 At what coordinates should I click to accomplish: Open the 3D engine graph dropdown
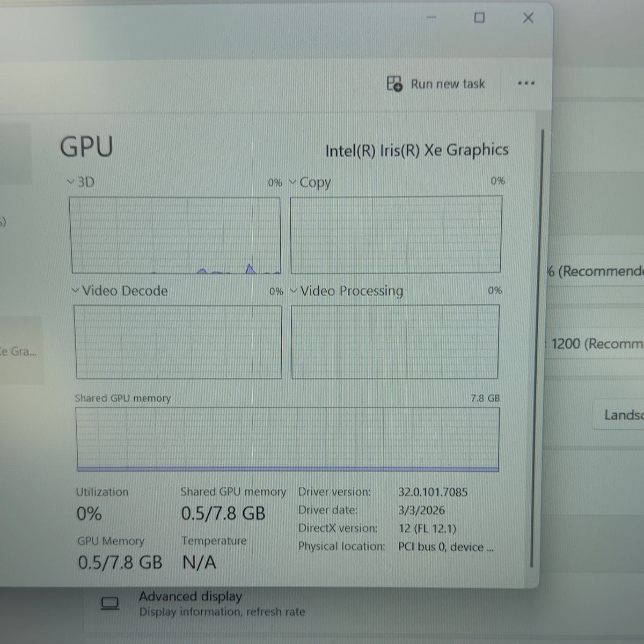click(x=70, y=182)
